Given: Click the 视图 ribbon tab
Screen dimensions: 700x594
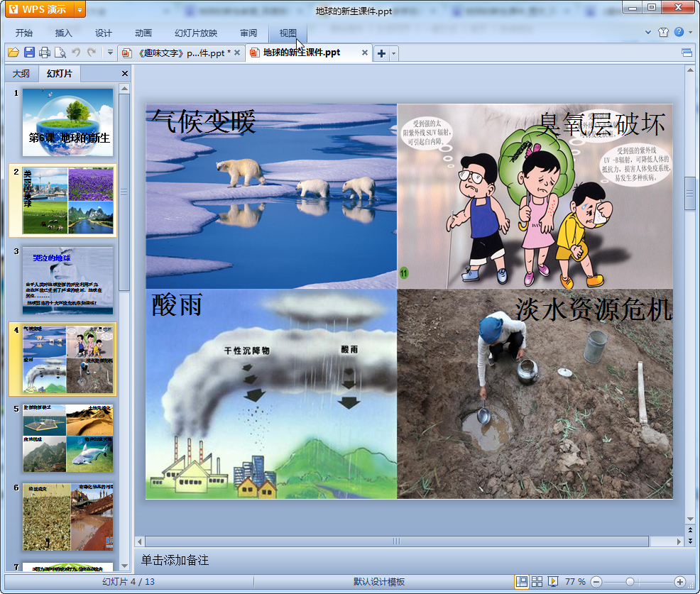Looking at the screenshot, I should tap(288, 33).
